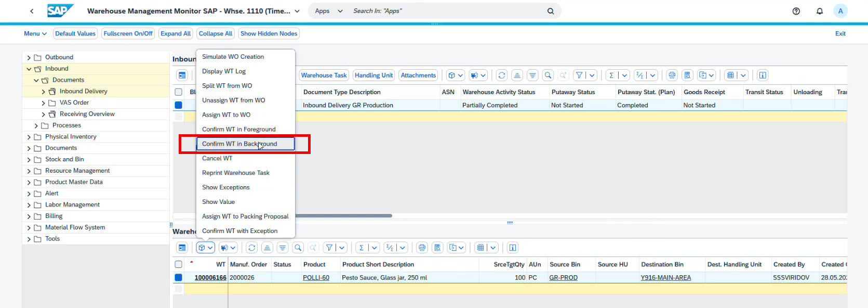Select Confirm WT in Background

(x=245, y=144)
